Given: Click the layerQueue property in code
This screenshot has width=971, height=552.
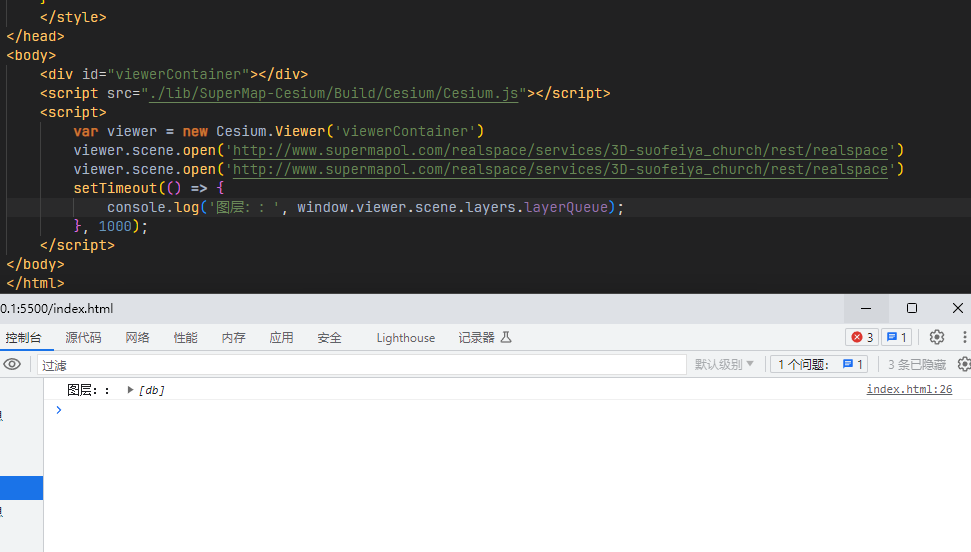Looking at the screenshot, I should 566,207.
